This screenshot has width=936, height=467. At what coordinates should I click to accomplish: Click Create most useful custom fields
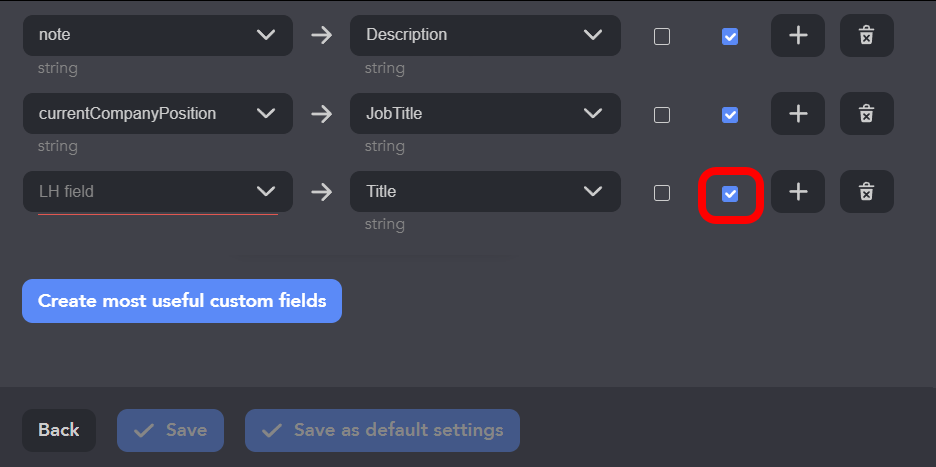(x=182, y=301)
